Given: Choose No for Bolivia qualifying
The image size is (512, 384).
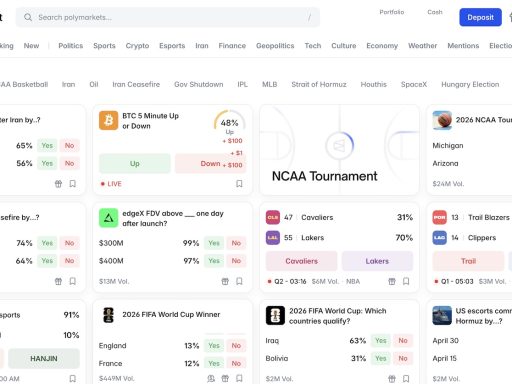Looking at the screenshot, I should point(403,358).
